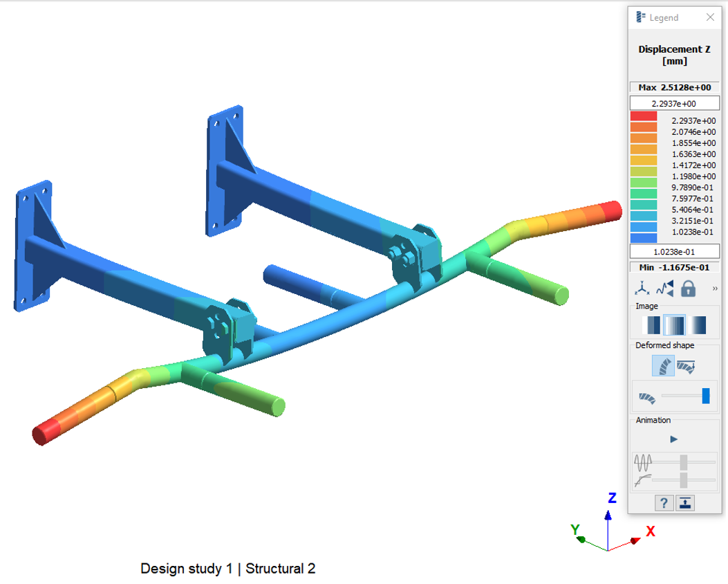Viewport: 728px width, 584px height.
Task: Select the red 2.2937e+00 legend color band
Action: pos(643,119)
